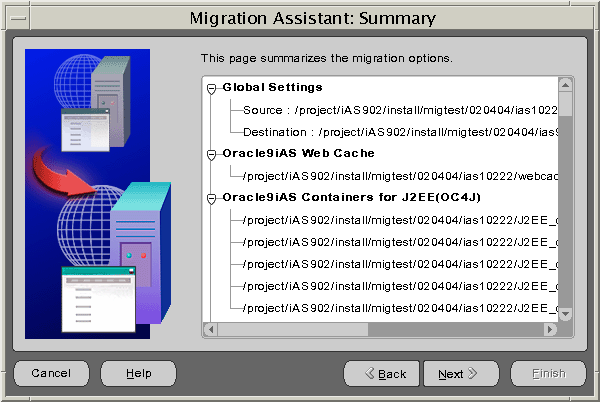
Task: Click the vertical scrollbar up arrow
Action: point(565,85)
